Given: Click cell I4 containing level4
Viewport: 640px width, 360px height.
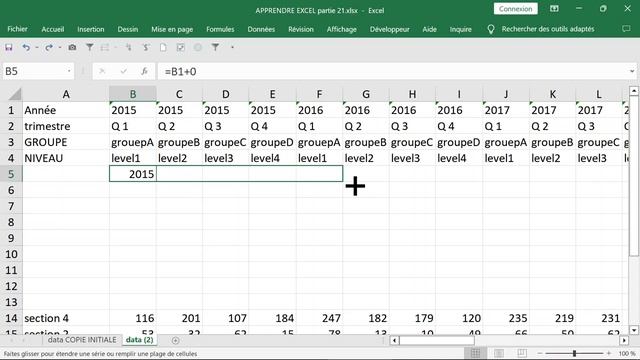Looking at the screenshot, I should [x=459, y=158].
